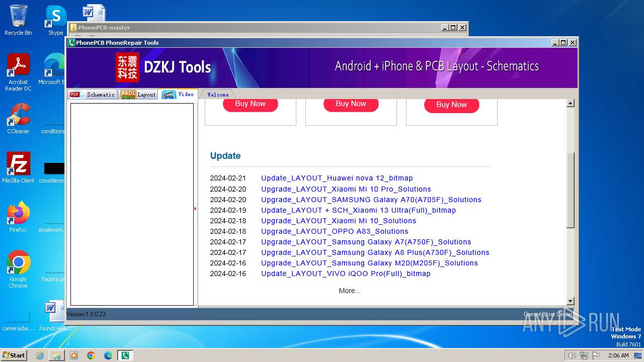Click scrollbar down arrow in welcome page
Screen dimensions: 644x362
click(x=571, y=301)
